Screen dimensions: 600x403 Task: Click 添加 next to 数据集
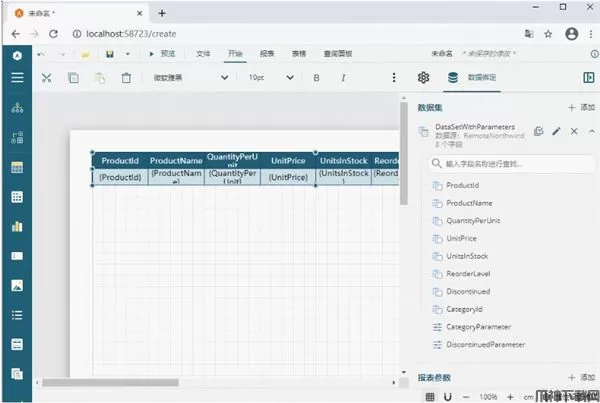580,107
